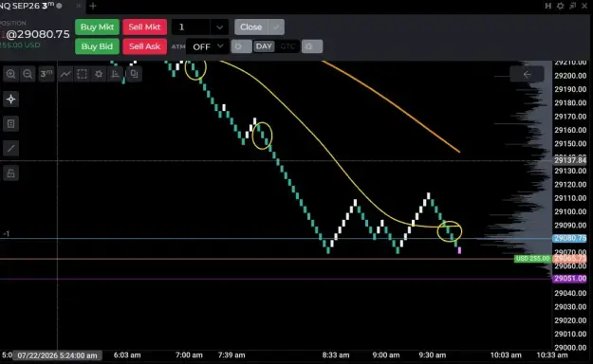Click the 29000.00 price axis label

coord(570,347)
